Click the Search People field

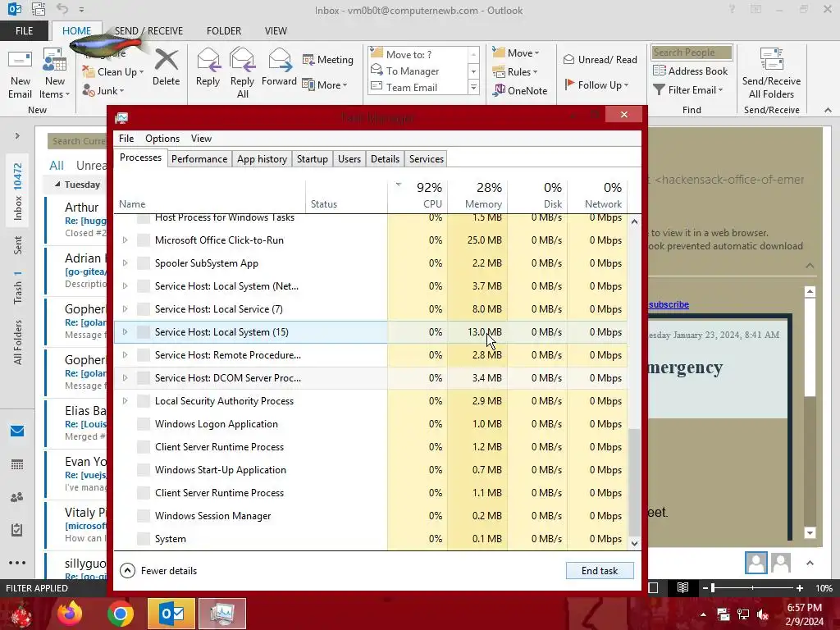[692, 52]
